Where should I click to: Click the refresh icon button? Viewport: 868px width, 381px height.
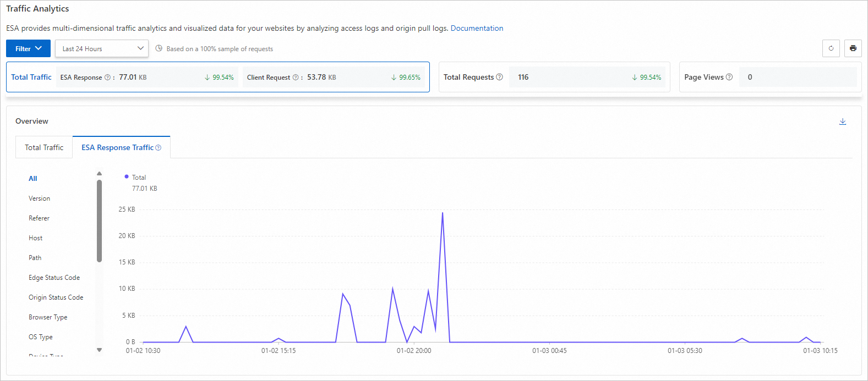click(831, 48)
